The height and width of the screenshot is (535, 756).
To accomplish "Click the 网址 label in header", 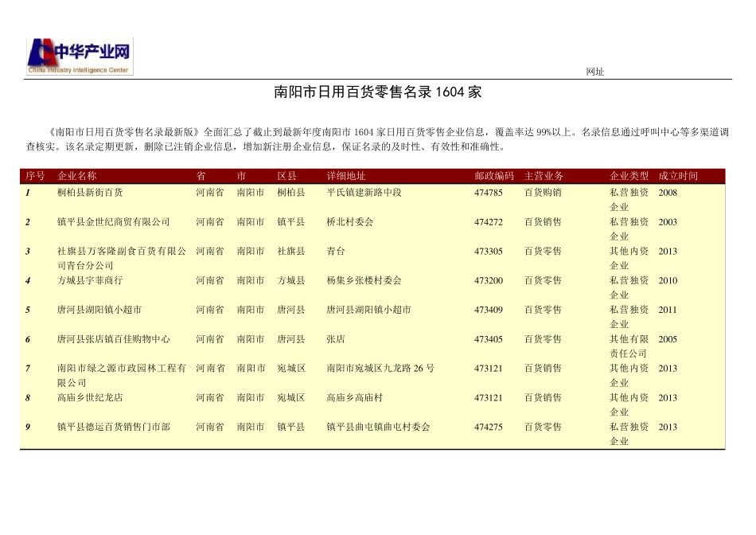I will (595, 72).
